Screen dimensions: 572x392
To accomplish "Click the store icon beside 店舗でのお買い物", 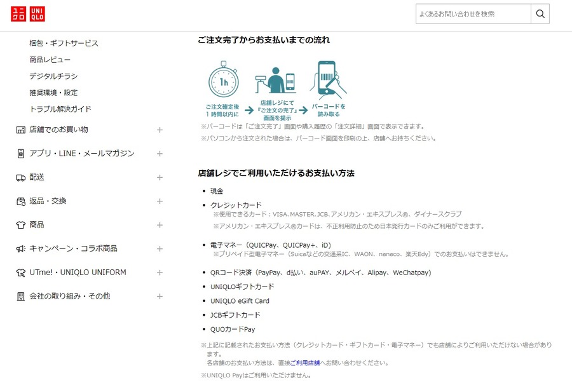I will (20, 130).
